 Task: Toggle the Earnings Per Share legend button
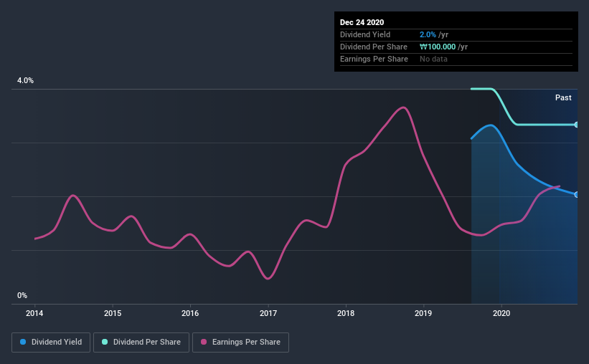(x=240, y=343)
